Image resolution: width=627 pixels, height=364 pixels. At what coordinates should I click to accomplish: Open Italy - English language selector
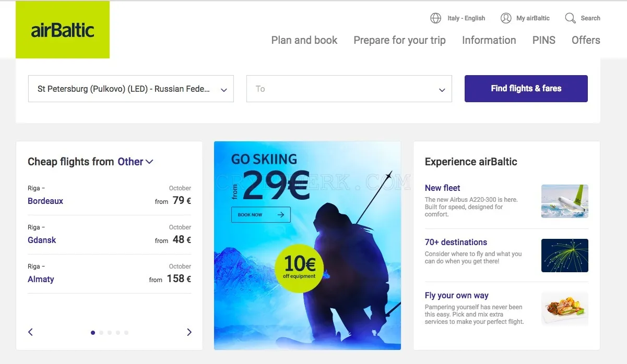pos(466,18)
